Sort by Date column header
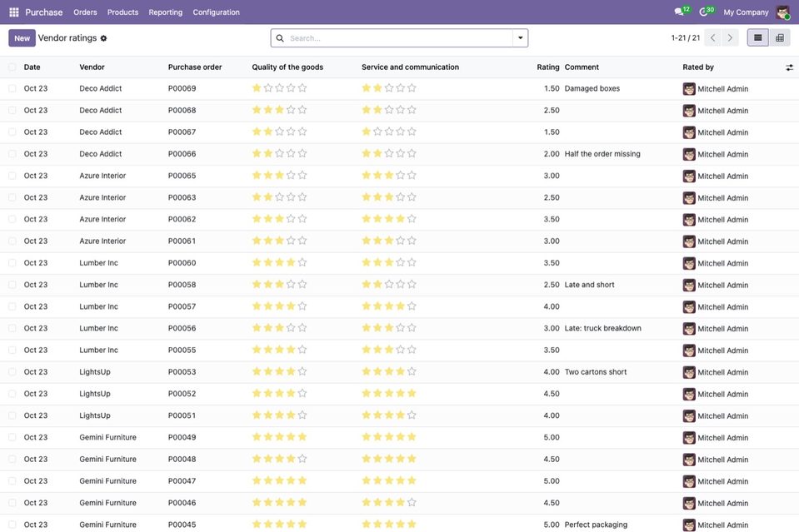Image resolution: width=799 pixels, height=532 pixels. click(32, 67)
